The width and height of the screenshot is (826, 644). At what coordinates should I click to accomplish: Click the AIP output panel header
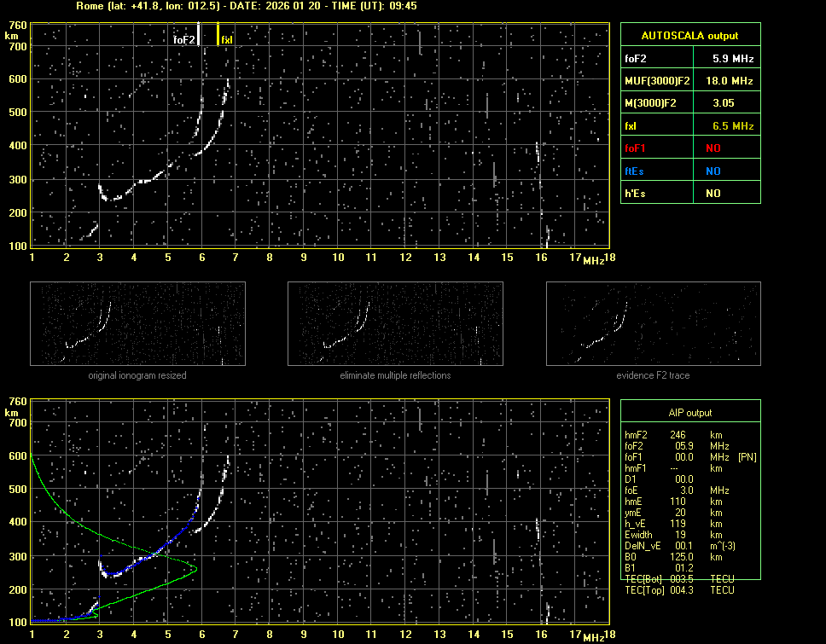point(689,413)
